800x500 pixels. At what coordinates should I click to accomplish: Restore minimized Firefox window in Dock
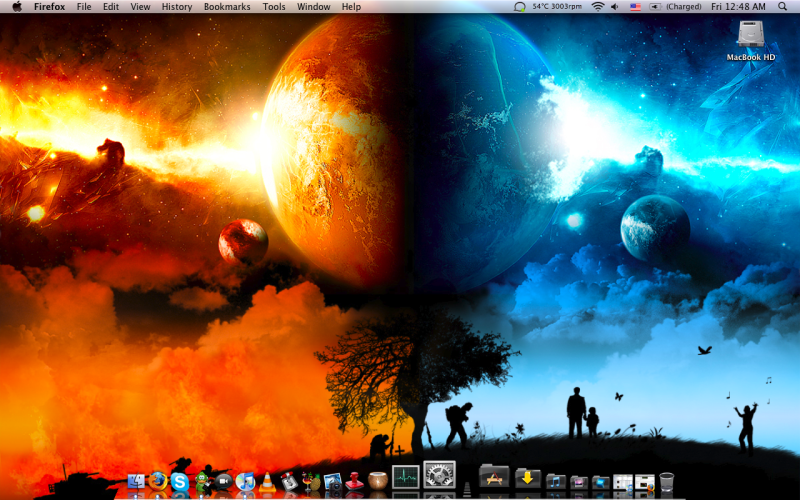pyautogui.click(x=645, y=482)
